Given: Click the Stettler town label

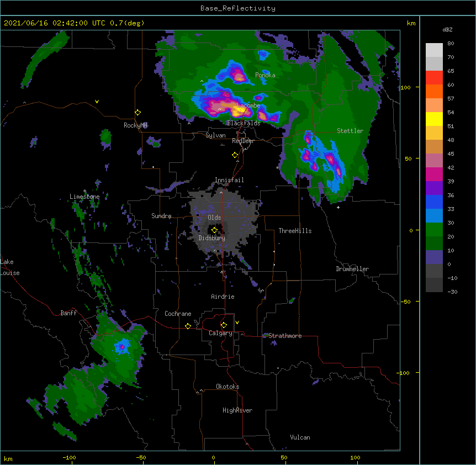Looking at the screenshot, I should coord(350,131).
